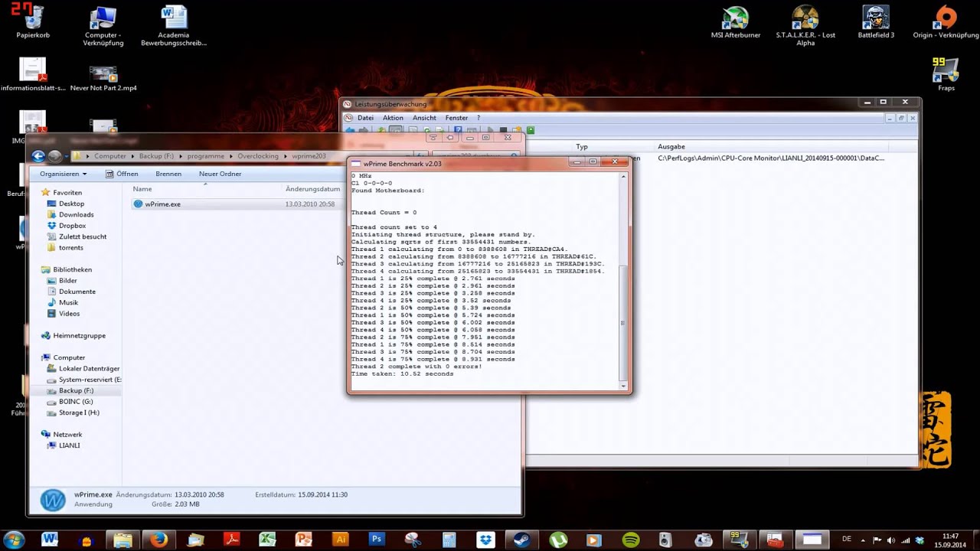Click the overclocking breadcrumb segment
The height and width of the screenshot is (551, 980).
[x=258, y=156]
